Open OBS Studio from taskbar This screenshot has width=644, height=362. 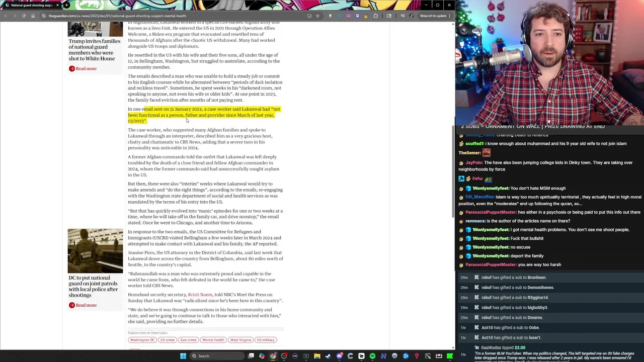click(284, 356)
